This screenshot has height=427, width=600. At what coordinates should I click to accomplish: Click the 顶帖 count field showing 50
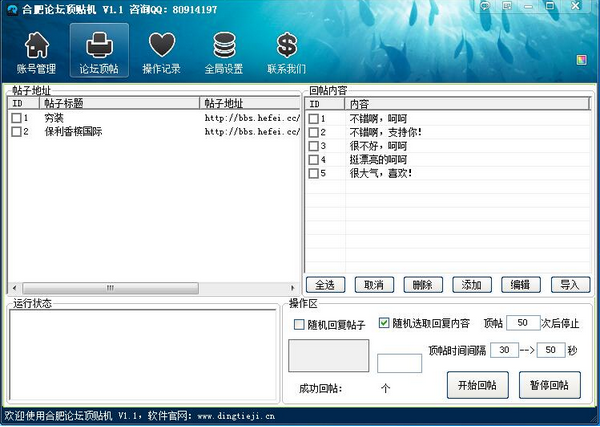tap(523, 323)
